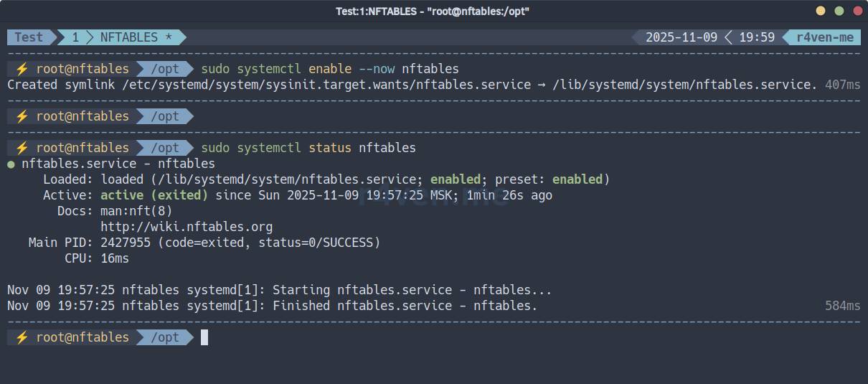
Task: Place focus on the cursor block at the prompt
Action: (x=204, y=337)
